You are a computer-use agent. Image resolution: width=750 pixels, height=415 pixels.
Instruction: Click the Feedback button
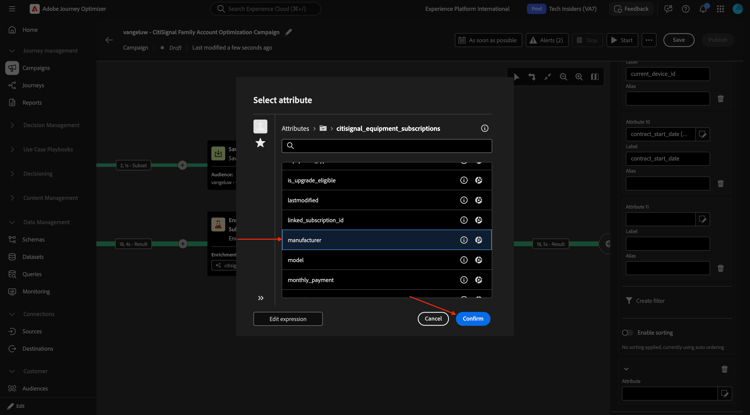(631, 9)
